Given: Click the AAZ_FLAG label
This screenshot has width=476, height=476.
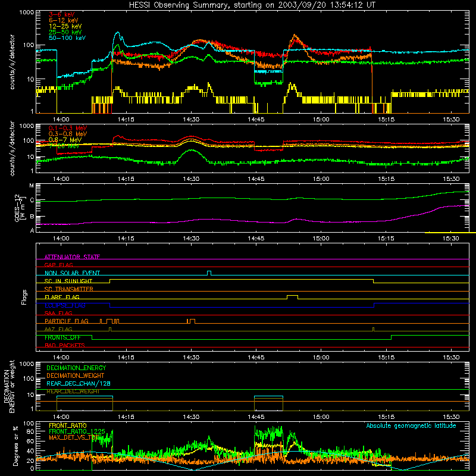Looking at the screenshot, I should tap(58, 329).
